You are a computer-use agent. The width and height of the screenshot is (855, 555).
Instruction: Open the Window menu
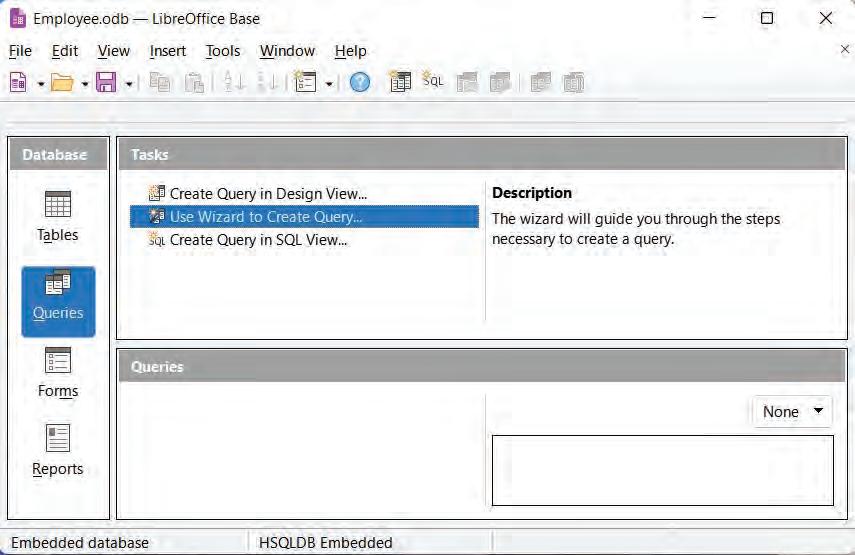coord(287,51)
